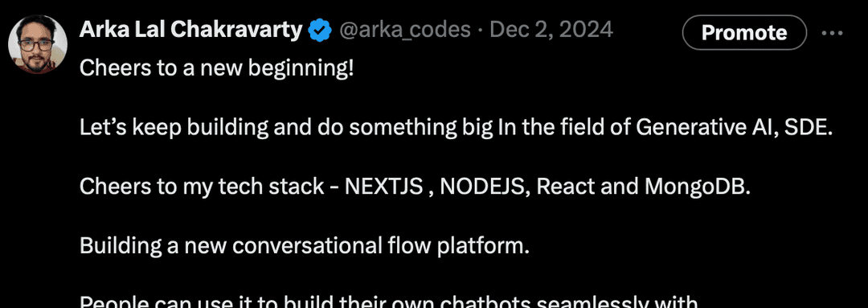This screenshot has width=868, height=308.
Task: Click the line "Building a new conversational flow platform."
Action: pos(305,246)
